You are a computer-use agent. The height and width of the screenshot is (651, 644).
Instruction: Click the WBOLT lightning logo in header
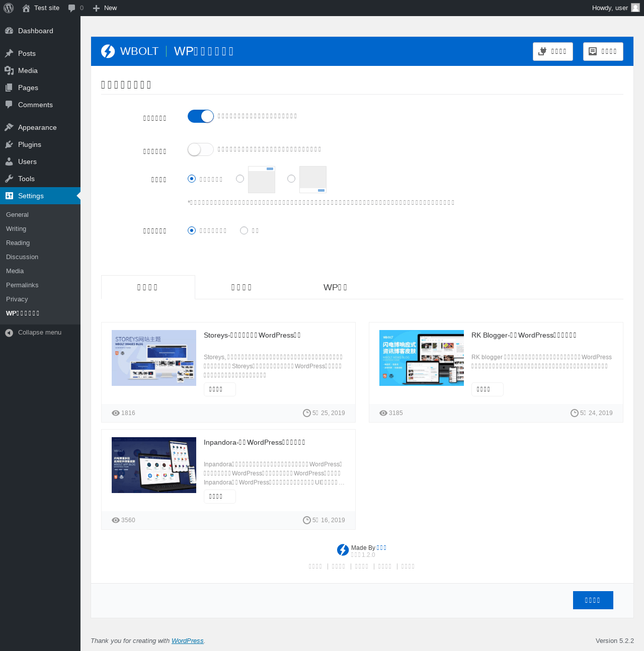pyautogui.click(x=108, y=51)
